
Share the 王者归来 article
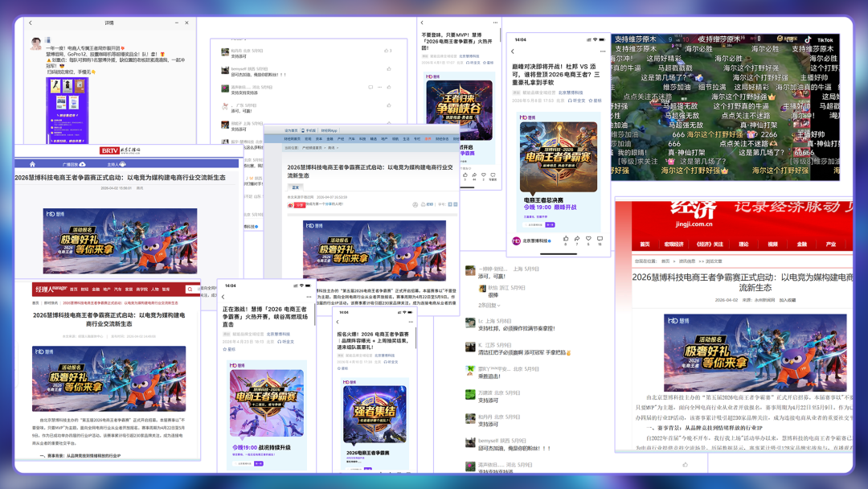point(474,175)
